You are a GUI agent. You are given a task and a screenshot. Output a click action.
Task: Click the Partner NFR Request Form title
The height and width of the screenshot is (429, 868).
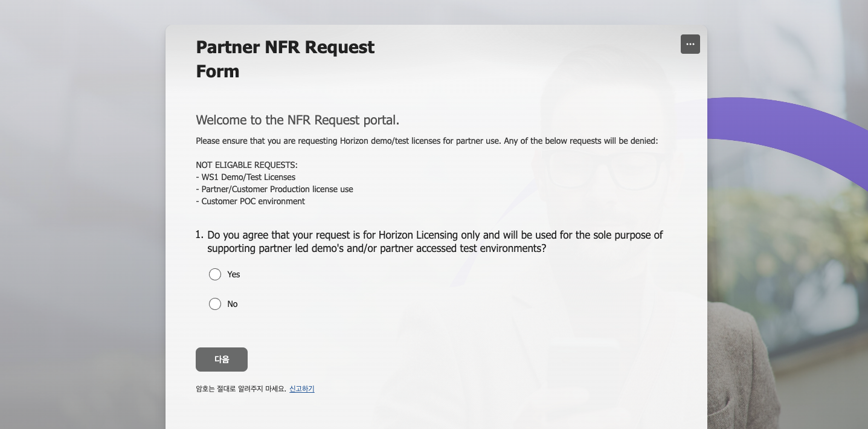coord(285,59)
